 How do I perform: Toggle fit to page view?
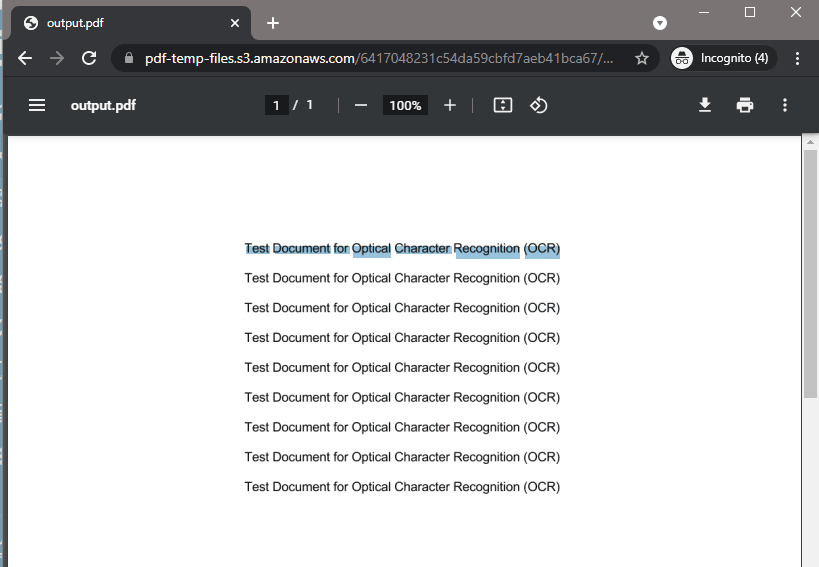click(x=503, y=105)
